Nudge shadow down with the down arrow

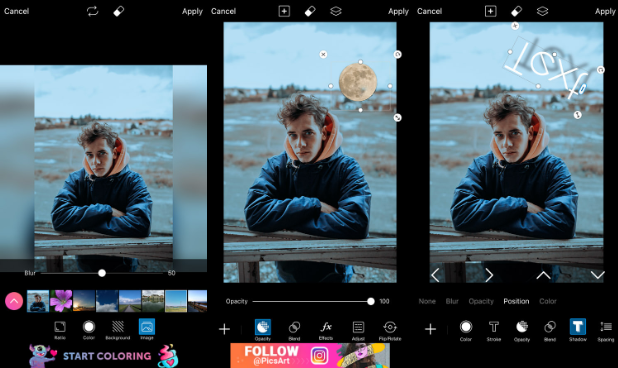[598, 275]
